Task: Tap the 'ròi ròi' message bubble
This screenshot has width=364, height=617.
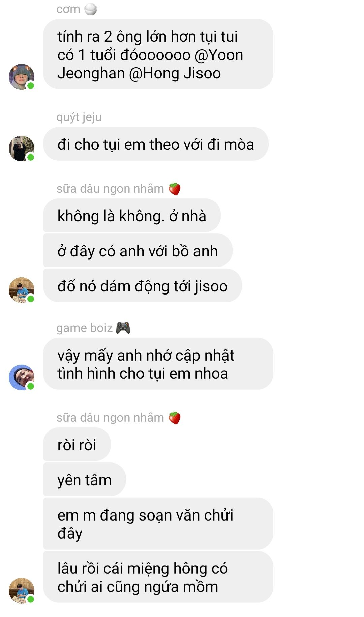Action: (x=77, y=445)
